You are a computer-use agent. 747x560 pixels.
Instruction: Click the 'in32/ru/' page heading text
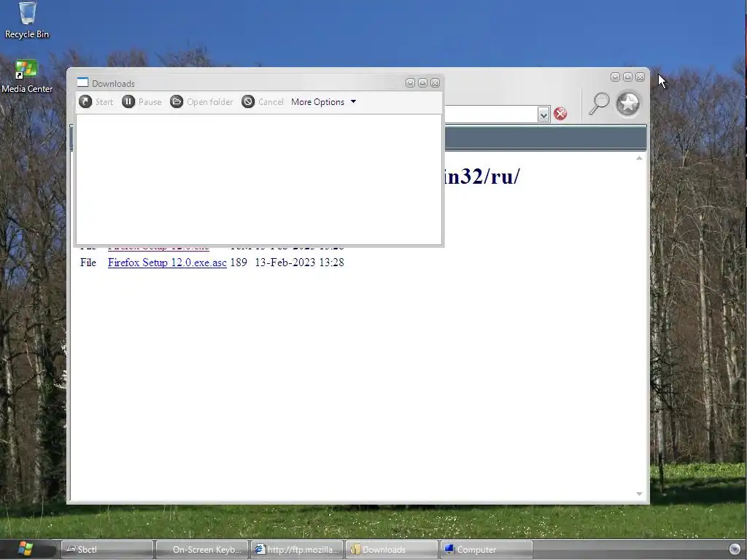481,176
